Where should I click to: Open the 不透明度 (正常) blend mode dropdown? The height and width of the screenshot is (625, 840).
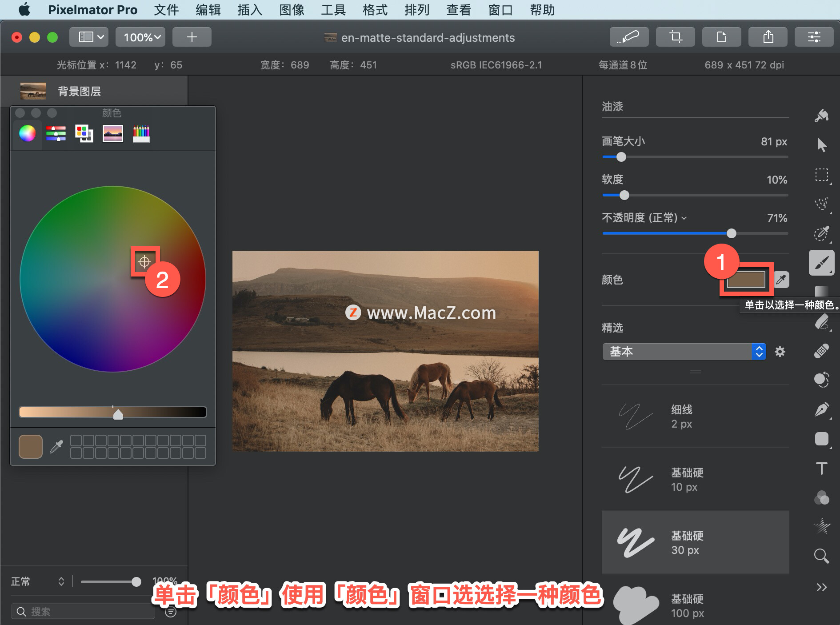(x=644, y=218)
